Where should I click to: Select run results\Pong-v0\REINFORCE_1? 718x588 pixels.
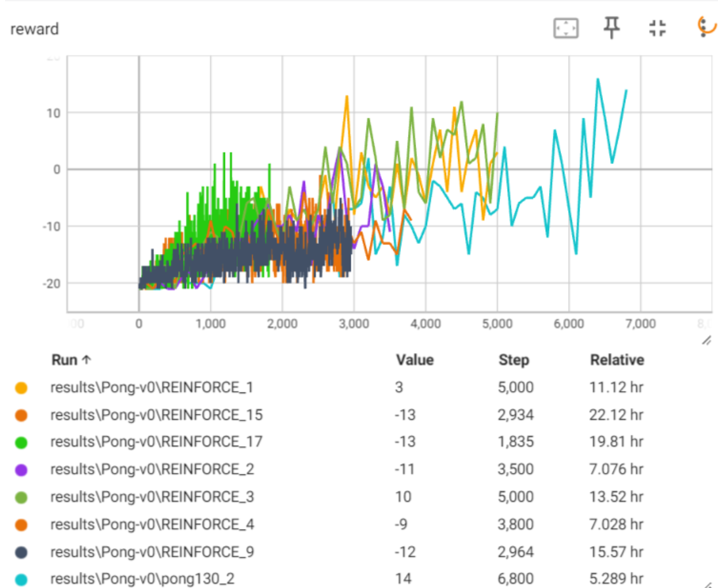pos(152,387)
